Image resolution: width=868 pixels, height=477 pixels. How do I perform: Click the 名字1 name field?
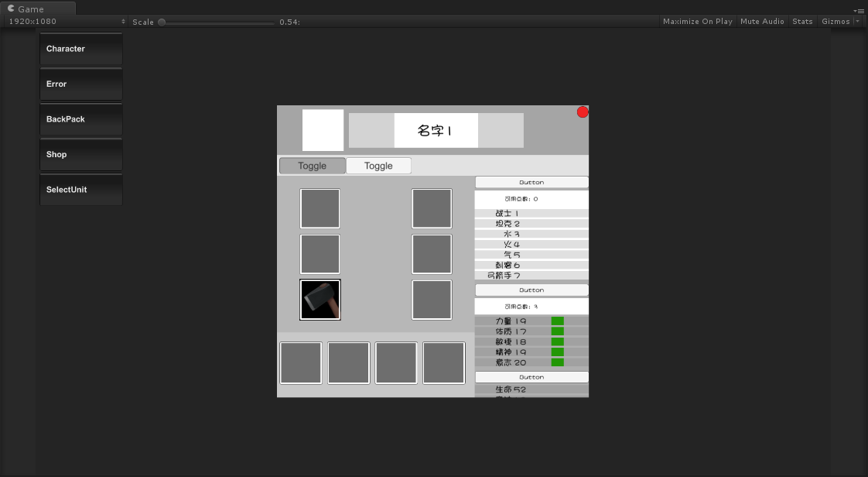point(436,131)
